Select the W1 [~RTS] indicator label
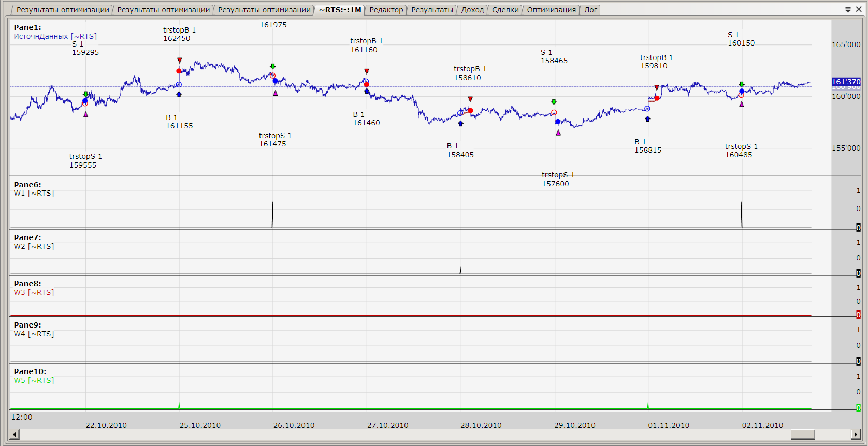Screen dimensions: 868x446 pos(34,193)
